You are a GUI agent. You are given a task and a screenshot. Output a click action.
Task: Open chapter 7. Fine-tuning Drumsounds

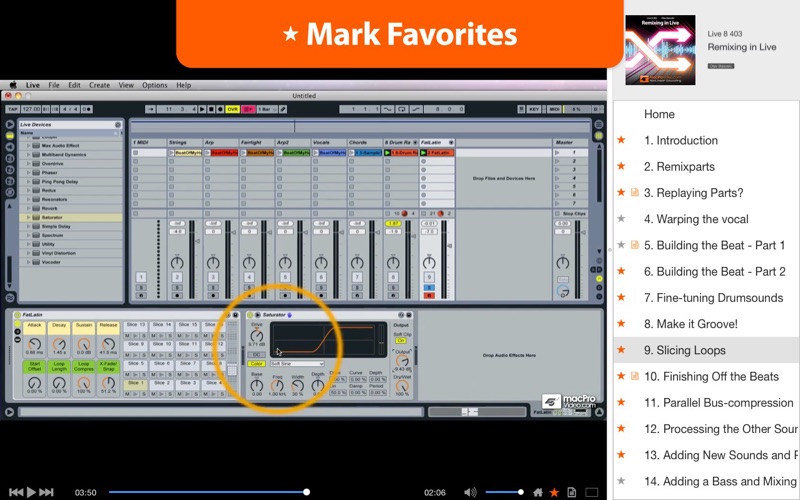coord(713,298)
